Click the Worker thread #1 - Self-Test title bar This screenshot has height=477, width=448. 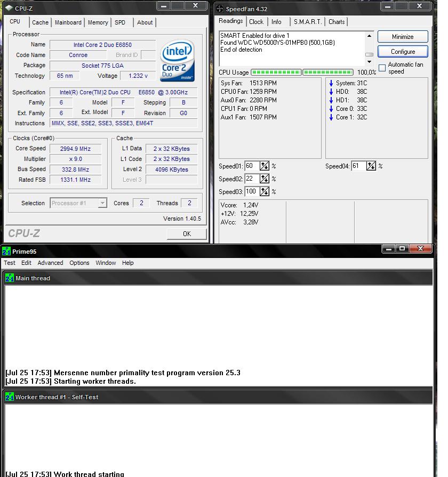pos(219,397)
